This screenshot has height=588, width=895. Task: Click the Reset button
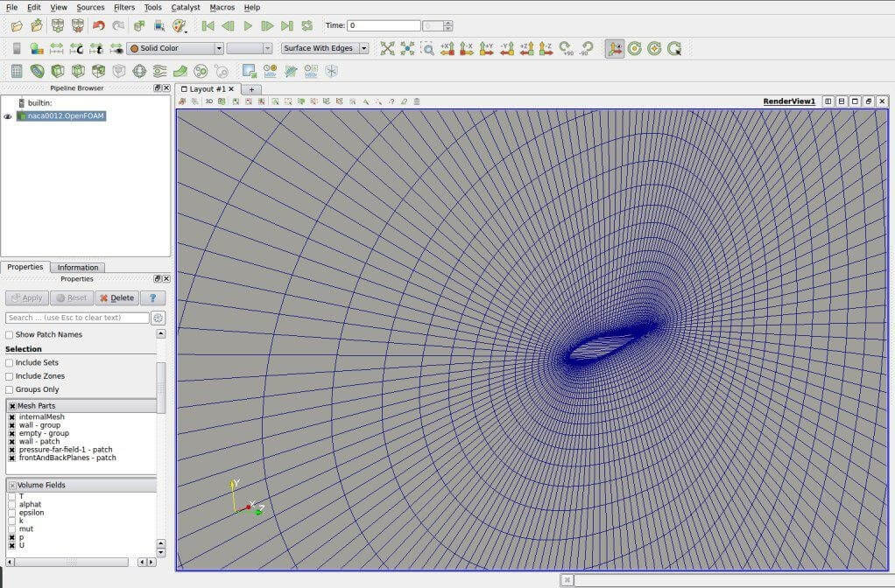pyautogui.click(x=72, y=297)
